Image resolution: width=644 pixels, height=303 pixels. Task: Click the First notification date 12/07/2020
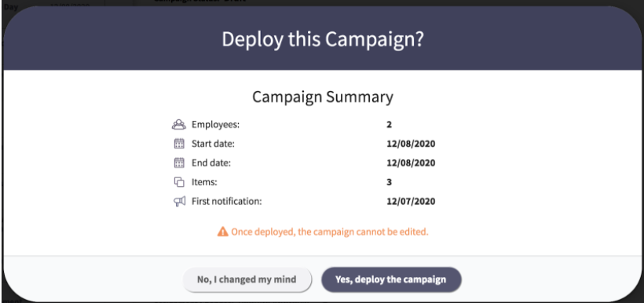point(411,202)
